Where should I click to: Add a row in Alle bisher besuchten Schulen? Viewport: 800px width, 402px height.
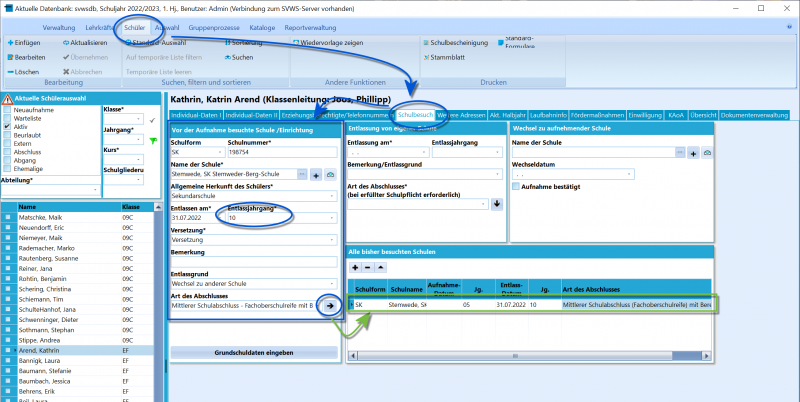pos(356,267)
